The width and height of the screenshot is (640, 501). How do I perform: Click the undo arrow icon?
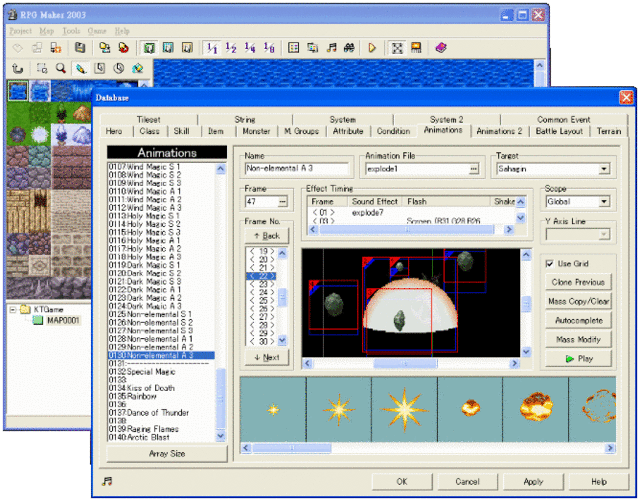17,69
